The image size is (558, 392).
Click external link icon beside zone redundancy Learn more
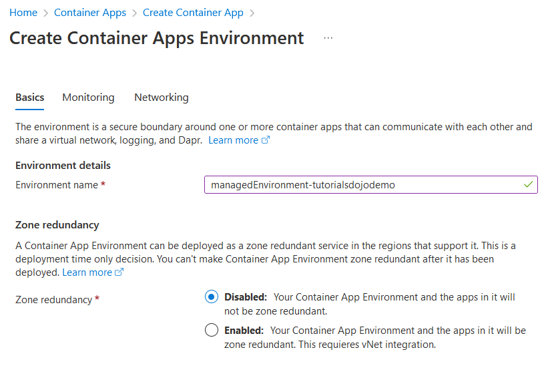click(119, 272)
